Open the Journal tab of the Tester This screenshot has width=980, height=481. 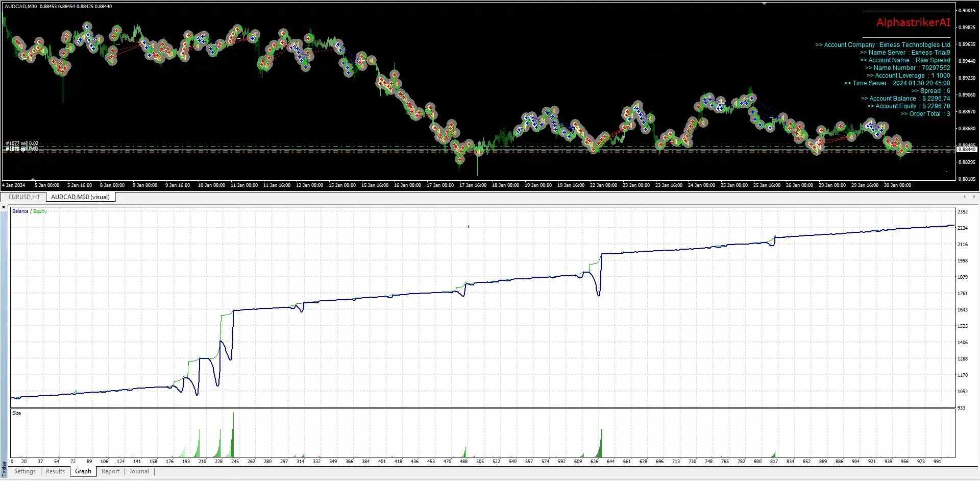139,471
